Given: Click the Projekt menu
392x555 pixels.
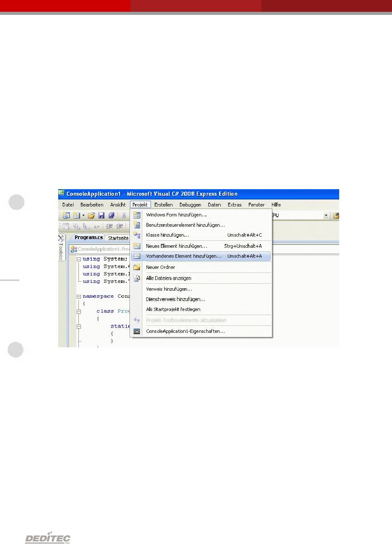Looking at the screenshot, I should point(140,204).
